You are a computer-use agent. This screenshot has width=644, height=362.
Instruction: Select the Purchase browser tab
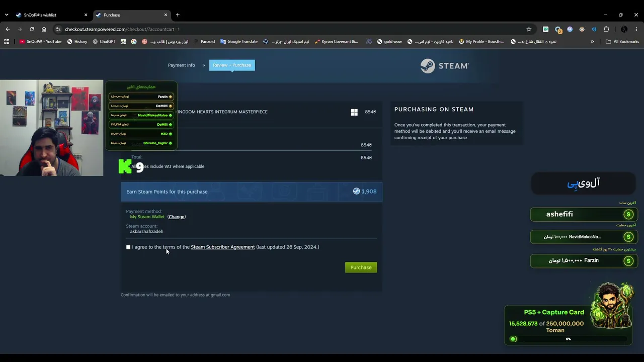coord(131,15)
